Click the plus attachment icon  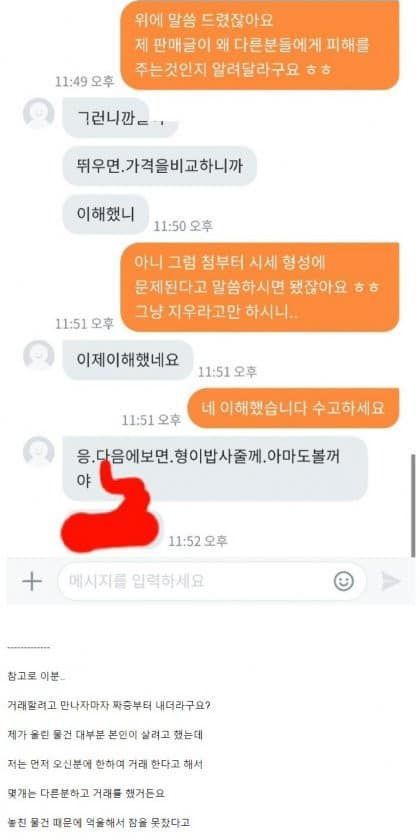(32, 581)
